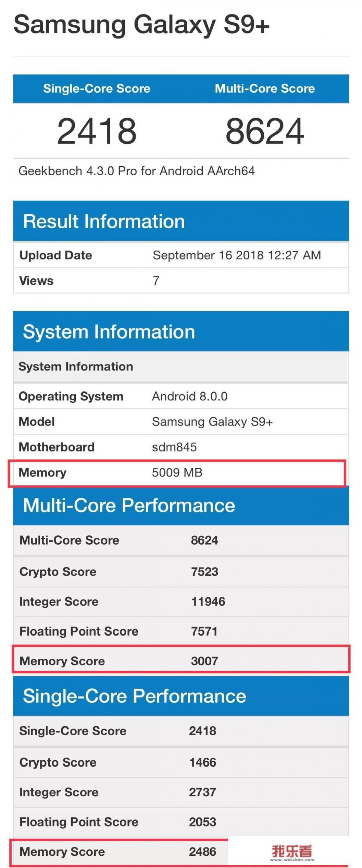Click the Single-Core Score header tab

pyautogui.click(x=97, y=88)
